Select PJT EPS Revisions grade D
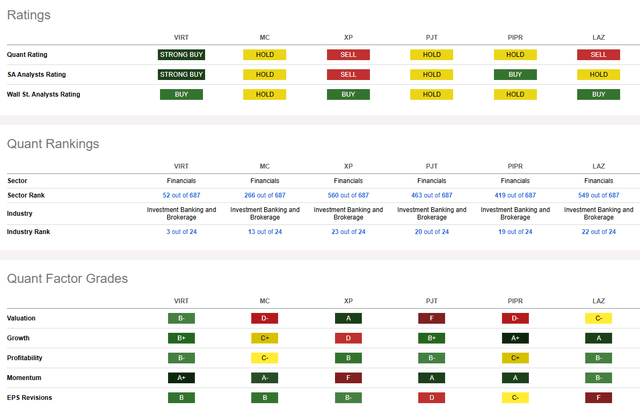 pos(431,398)
